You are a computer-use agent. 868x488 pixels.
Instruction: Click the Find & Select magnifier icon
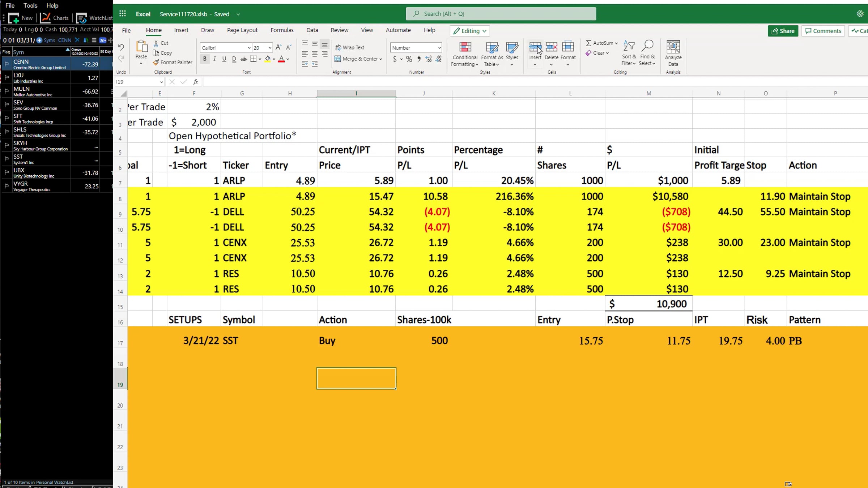click(x=647, y=46)
